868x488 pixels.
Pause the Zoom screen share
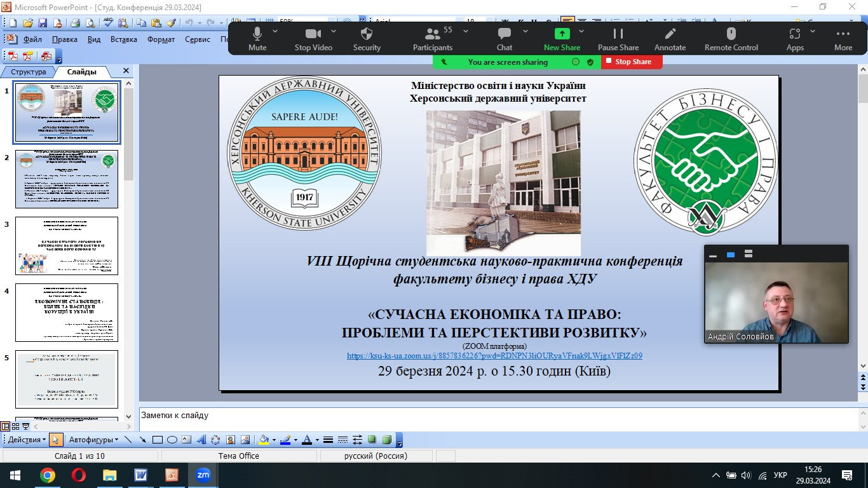(618, 39)
